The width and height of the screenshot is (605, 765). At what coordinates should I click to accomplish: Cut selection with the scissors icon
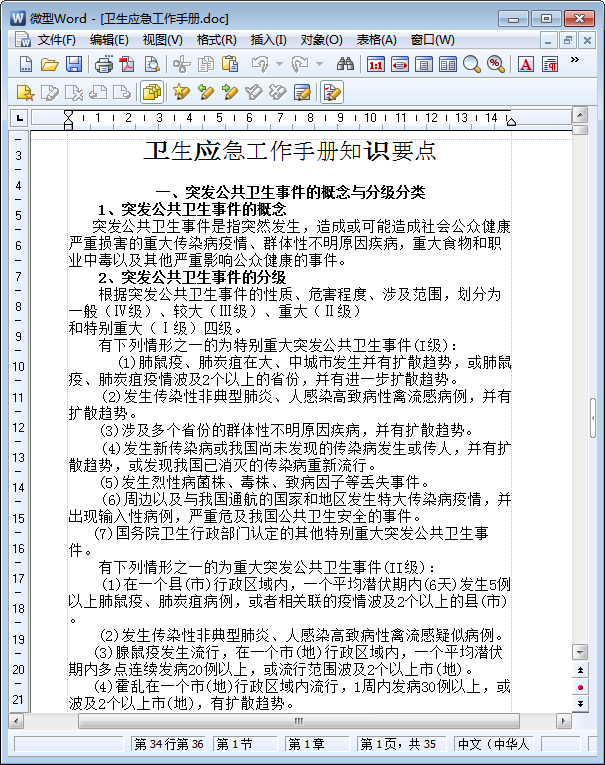click(182, 64)
